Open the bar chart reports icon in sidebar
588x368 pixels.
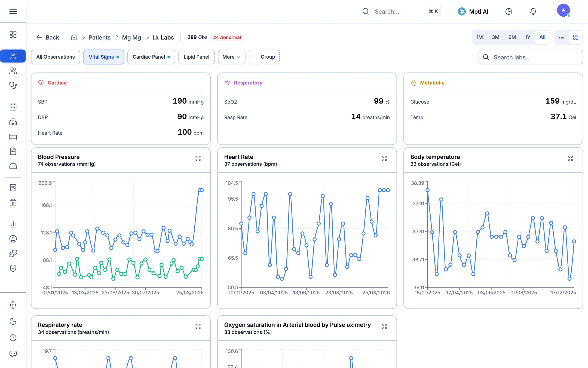(13, 224)
